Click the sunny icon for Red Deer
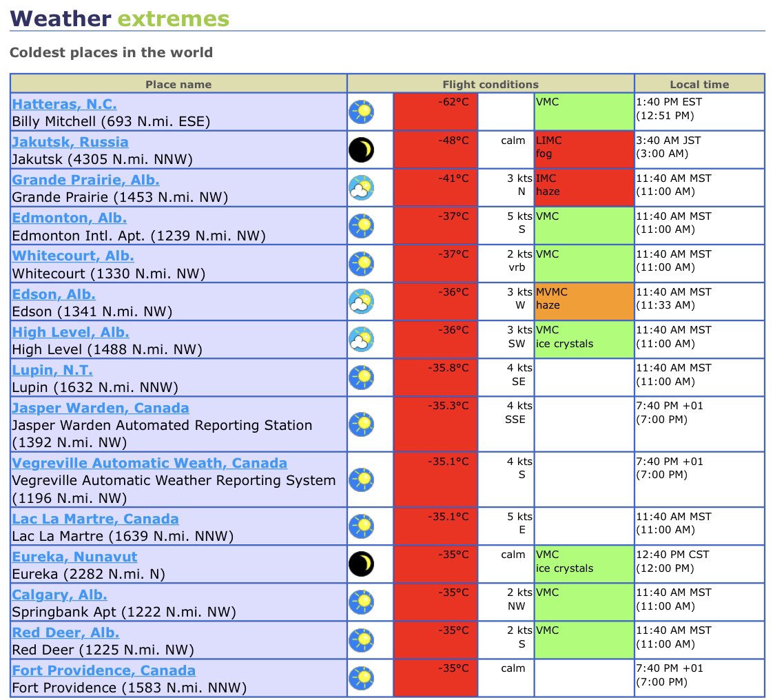The height and width of the screenshot is (700, 775). click(361, 640)
